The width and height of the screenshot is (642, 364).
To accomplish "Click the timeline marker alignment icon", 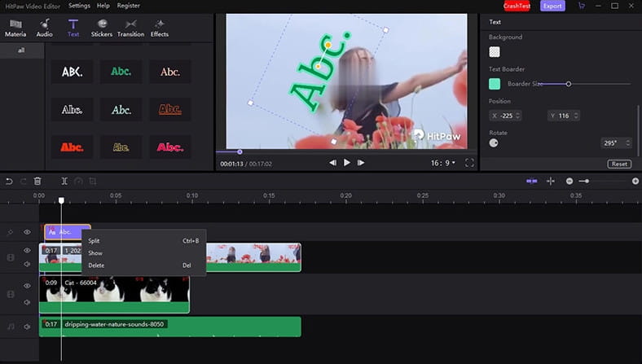I will (x=551, y=181).
